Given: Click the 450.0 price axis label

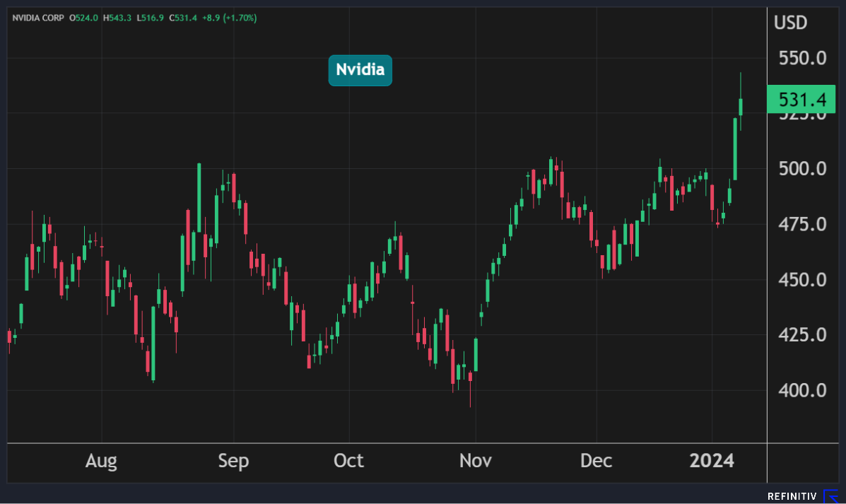Looking at the screenshot, I should click(802, 280).
